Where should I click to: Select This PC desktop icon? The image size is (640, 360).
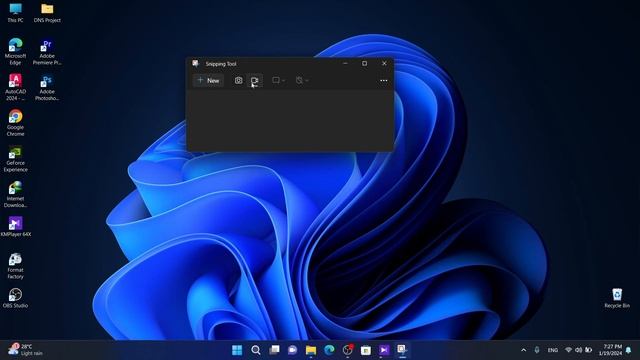click(x=16, y=12)
